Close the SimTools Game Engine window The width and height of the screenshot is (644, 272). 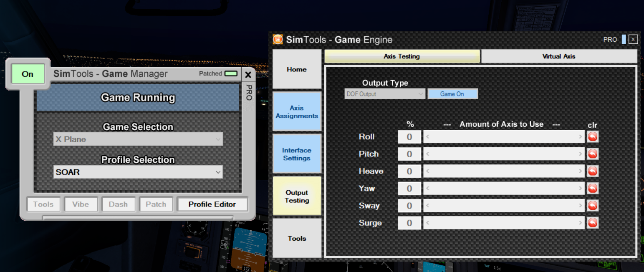click(633, 40)
